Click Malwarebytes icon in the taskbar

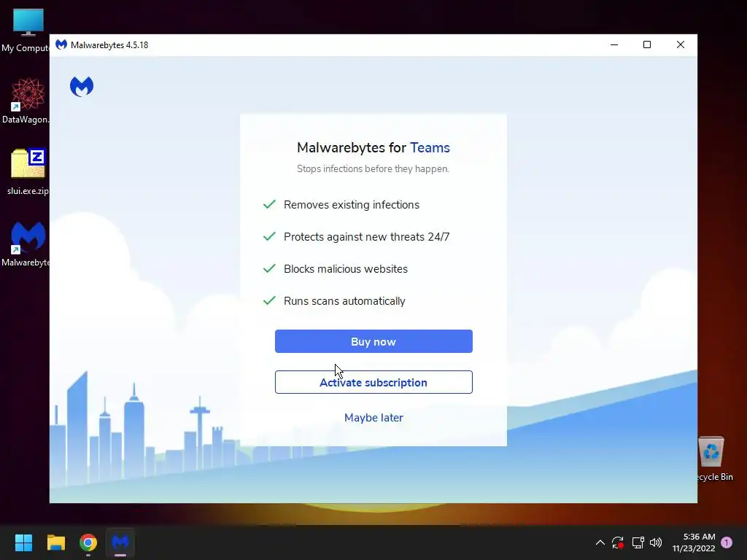coord(120,542)
